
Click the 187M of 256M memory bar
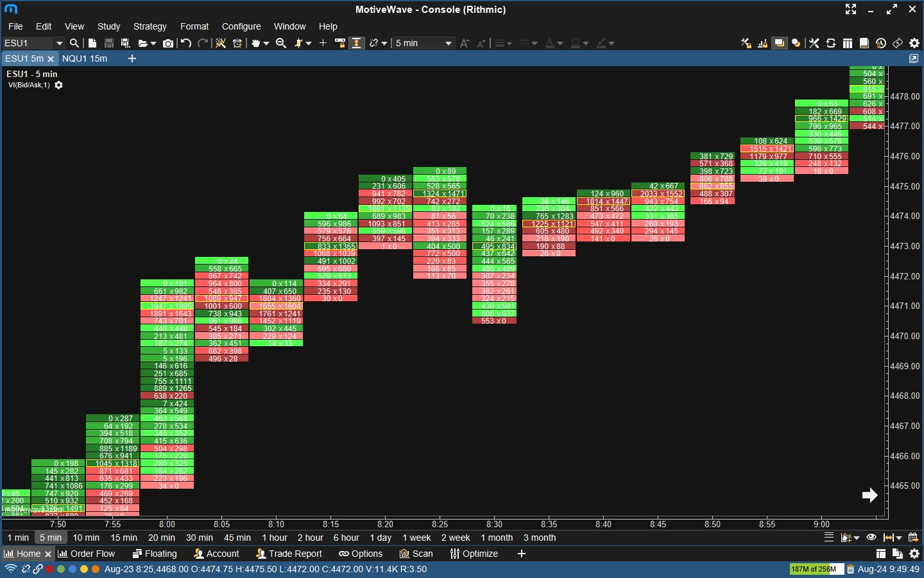pyautogui.click(x=816, y=569)
